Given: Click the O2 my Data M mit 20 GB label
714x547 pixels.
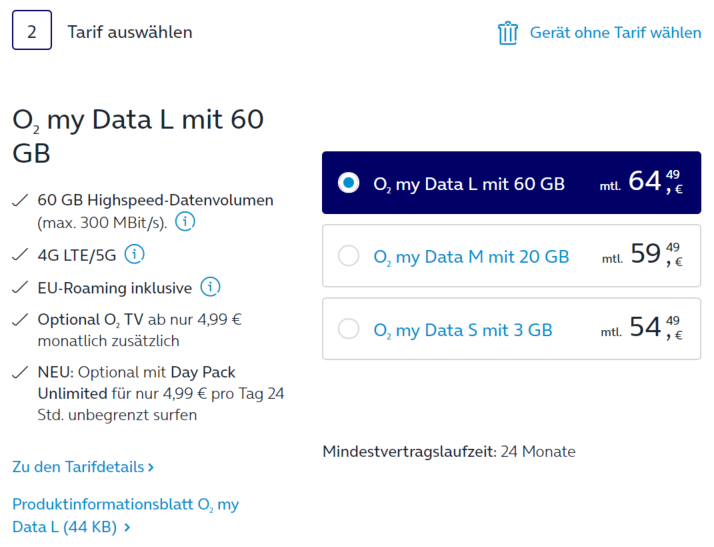Looking at the screenshot, I should pyautogui.click(x=471, y=257).
